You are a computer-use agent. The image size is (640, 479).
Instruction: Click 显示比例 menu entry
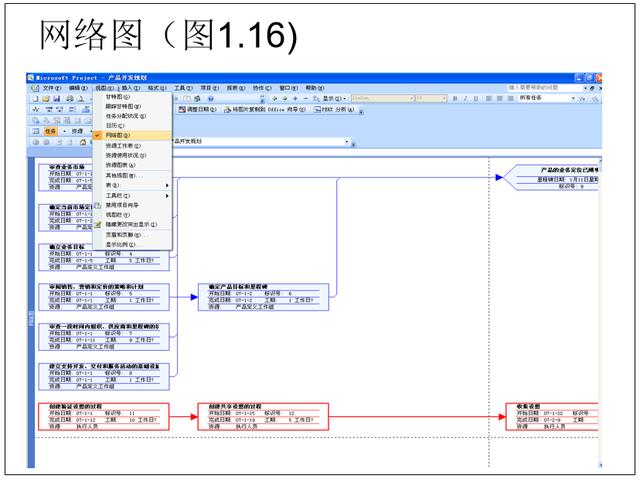point(132,245)
